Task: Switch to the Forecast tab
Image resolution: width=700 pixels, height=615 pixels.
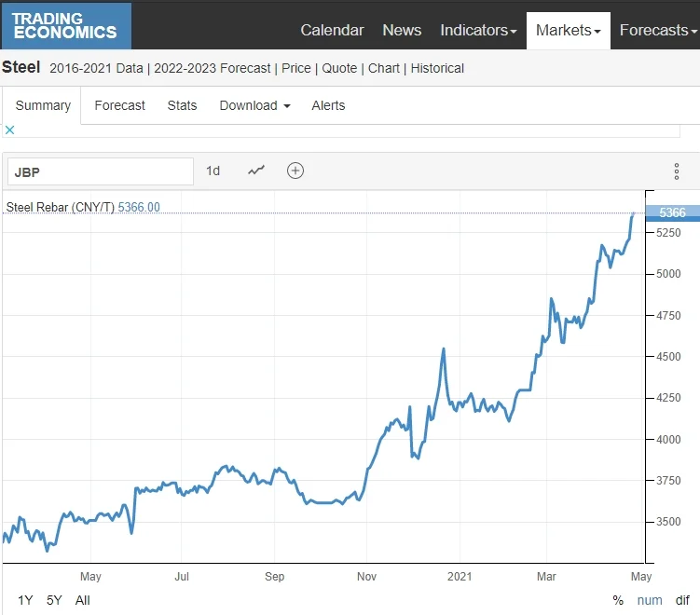Action: [119, 105]
